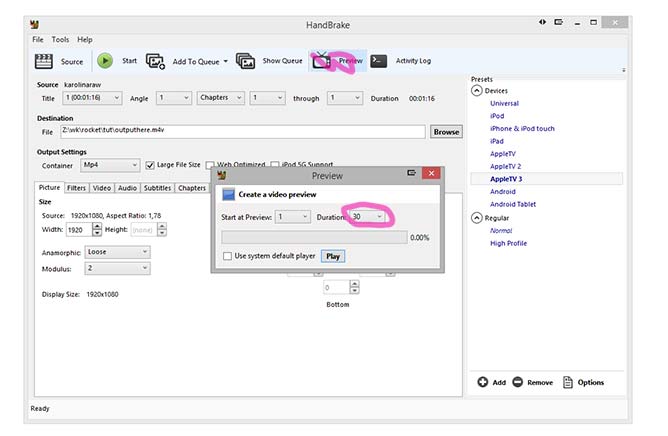Select the iPod preset
The image size is (668, 436).
click(x=497, y=116)
